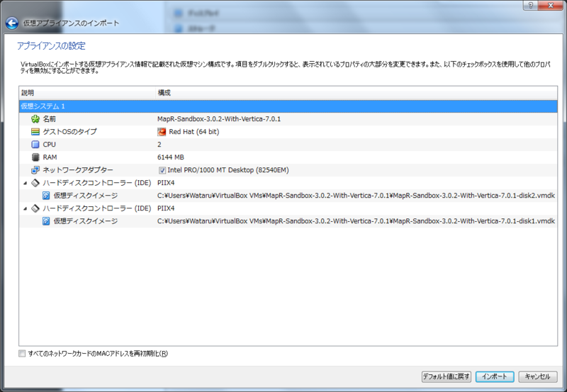Screen dimensions: 567x392
Task: Click the first PIIX4 controller value
Action: [x=166, y=183]
